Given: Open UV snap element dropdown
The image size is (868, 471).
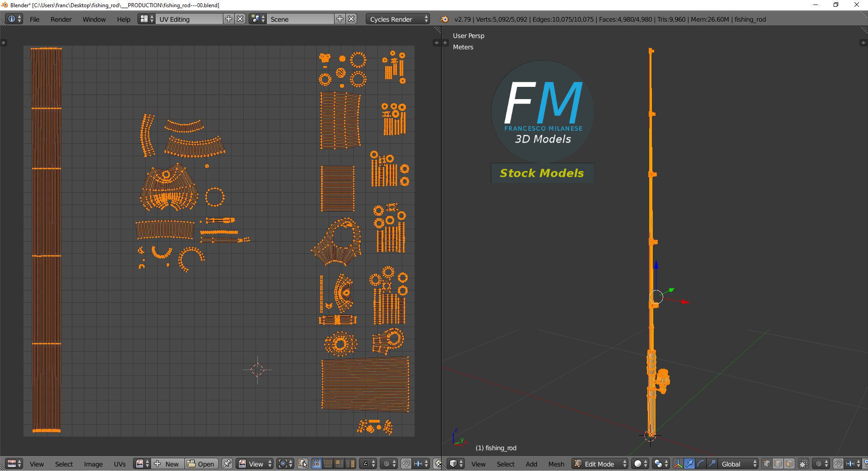Looking at the screenshot, I should pos(420,464).
